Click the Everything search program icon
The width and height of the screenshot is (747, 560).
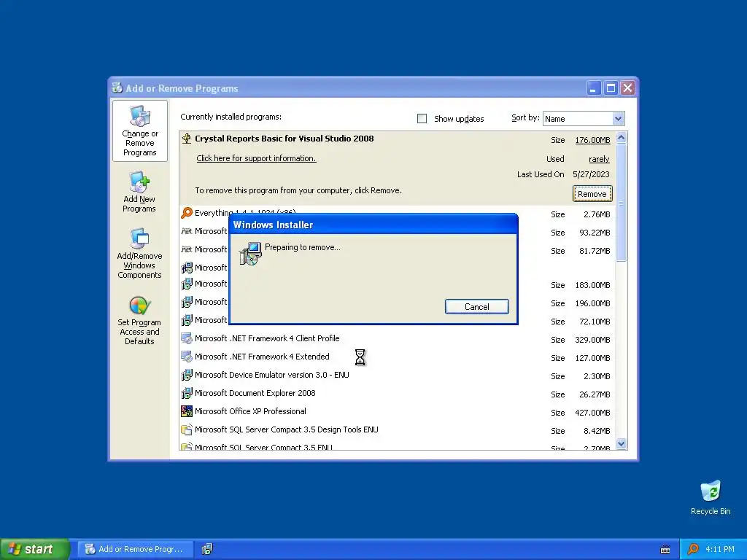(x=187, y=213)
